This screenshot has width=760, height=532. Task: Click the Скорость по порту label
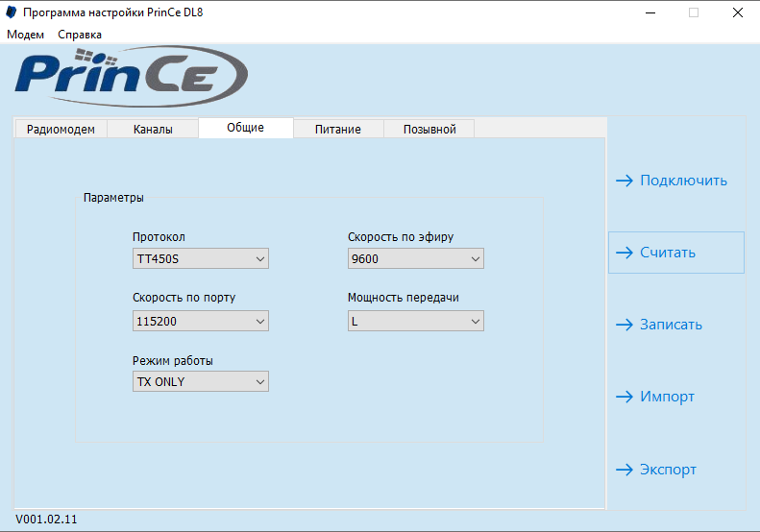184,298
